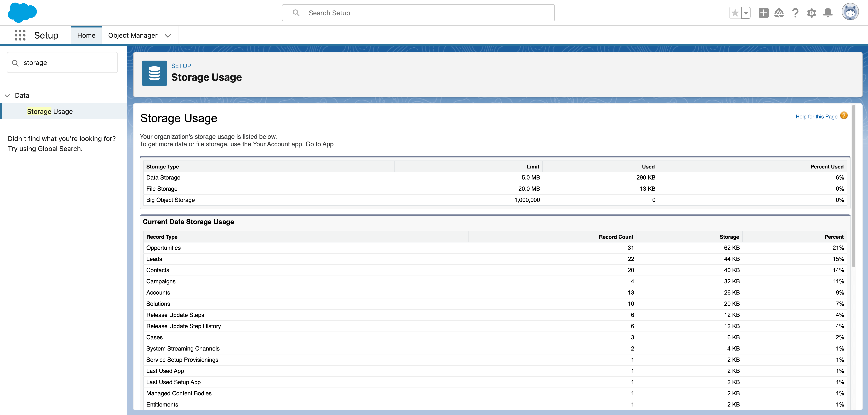This screenshot has width=868, height=415.
Task: Open Help for this Page
Action: [x=816, y=116]
